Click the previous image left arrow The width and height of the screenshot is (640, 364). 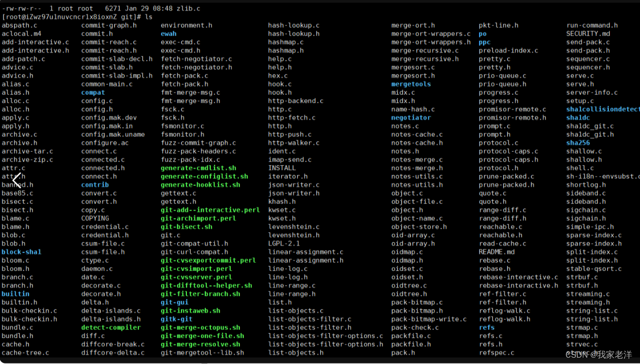point(17,181)
